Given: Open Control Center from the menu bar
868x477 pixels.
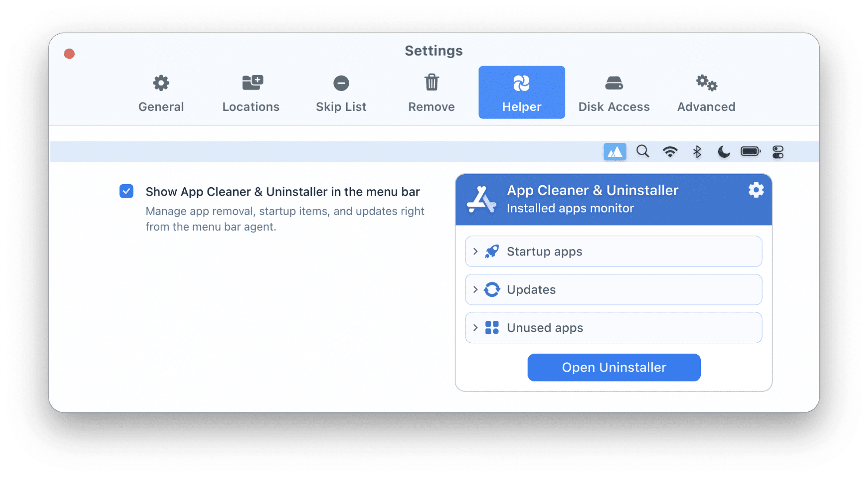Looking at the screenshot, I should (778, 152).
